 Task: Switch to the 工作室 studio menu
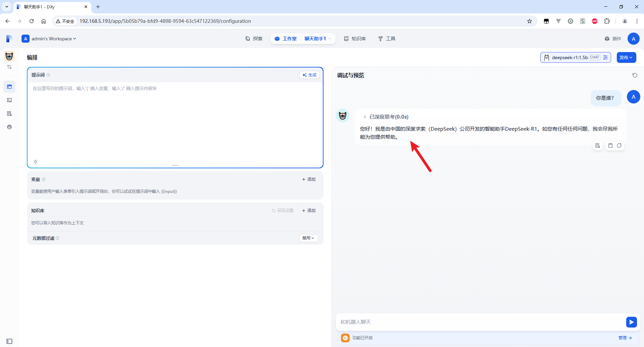(286, 39)
